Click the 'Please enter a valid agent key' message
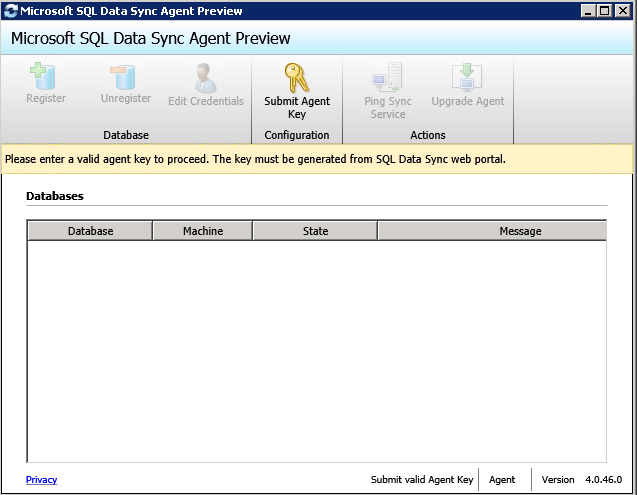The width and height of the screenshot is (637, 495). pyautogui.click(x=255, y=159)
